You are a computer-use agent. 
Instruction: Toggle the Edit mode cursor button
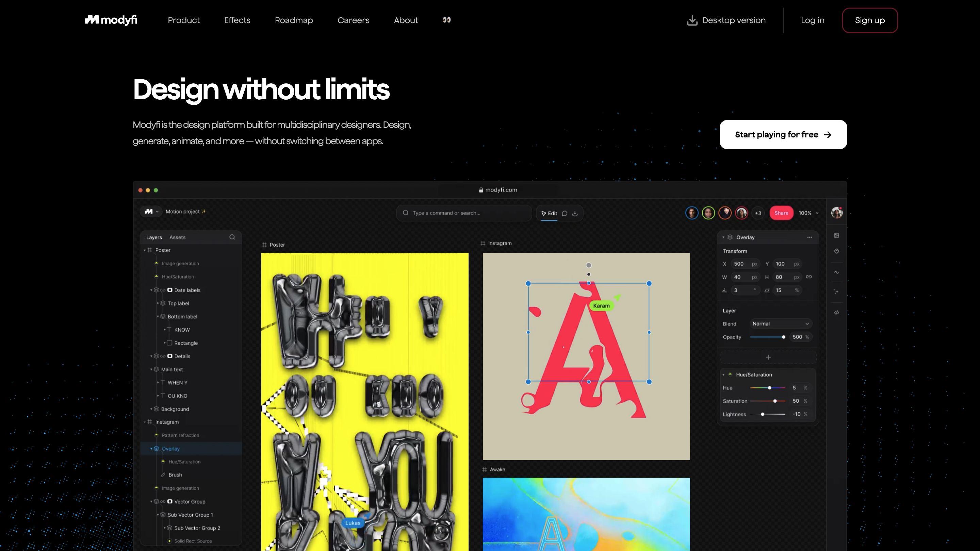549,213
